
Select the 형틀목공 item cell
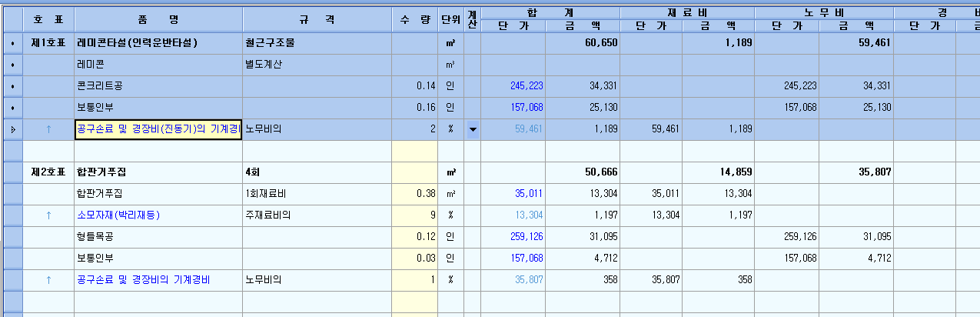pos(158,237)
